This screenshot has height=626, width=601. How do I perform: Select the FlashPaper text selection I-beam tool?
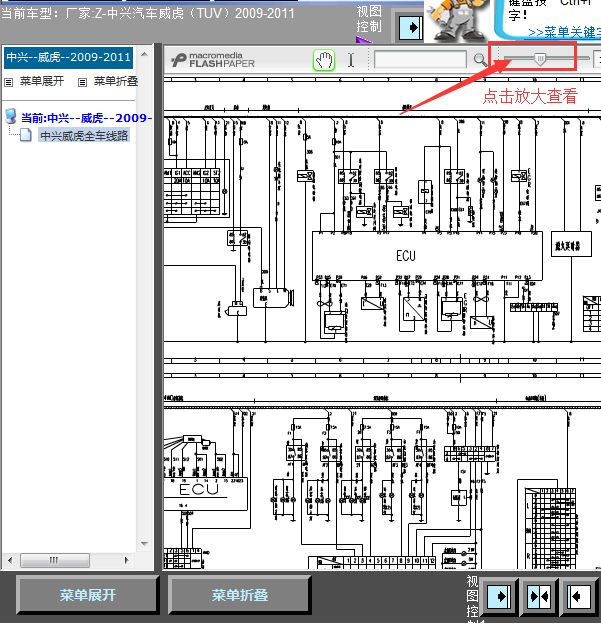(351, 60)
